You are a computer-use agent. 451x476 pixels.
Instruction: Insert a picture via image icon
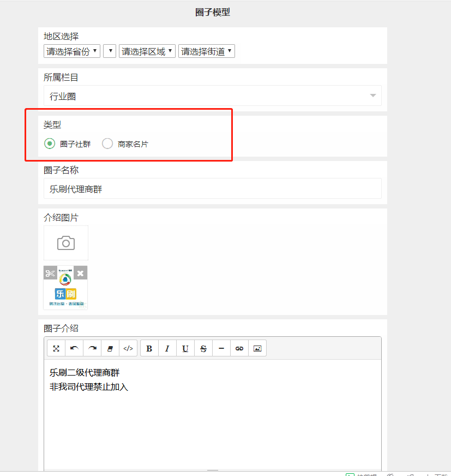pos(257,348)
